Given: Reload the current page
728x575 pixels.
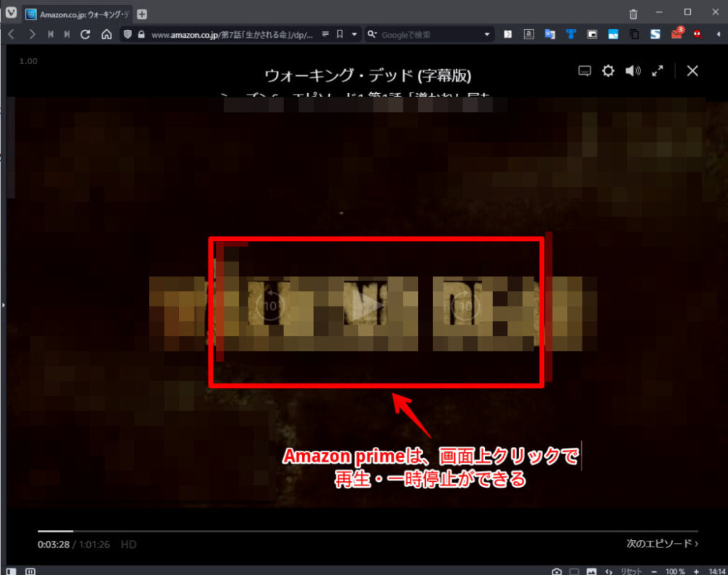Looking at the screenshot, I should [85, 34].
